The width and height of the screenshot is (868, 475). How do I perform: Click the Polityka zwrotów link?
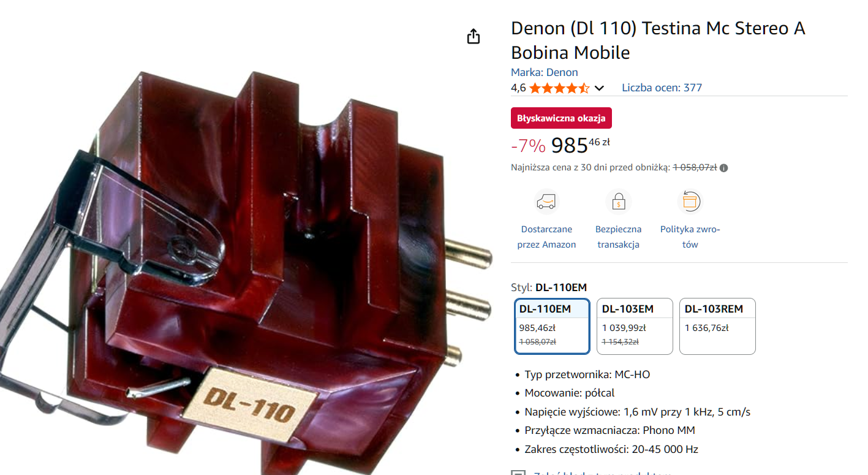pos(690,237)
